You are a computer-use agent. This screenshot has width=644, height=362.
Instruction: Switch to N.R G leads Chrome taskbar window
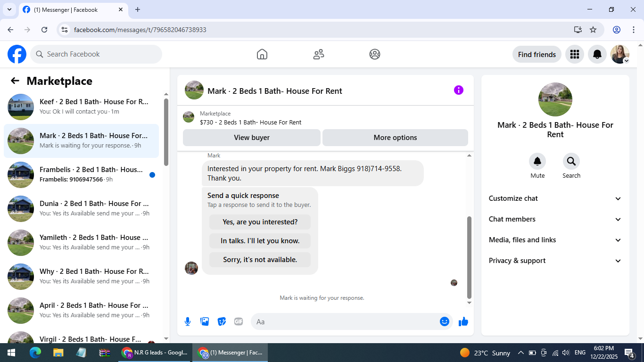pyautogui.click(x=154, y=353)
